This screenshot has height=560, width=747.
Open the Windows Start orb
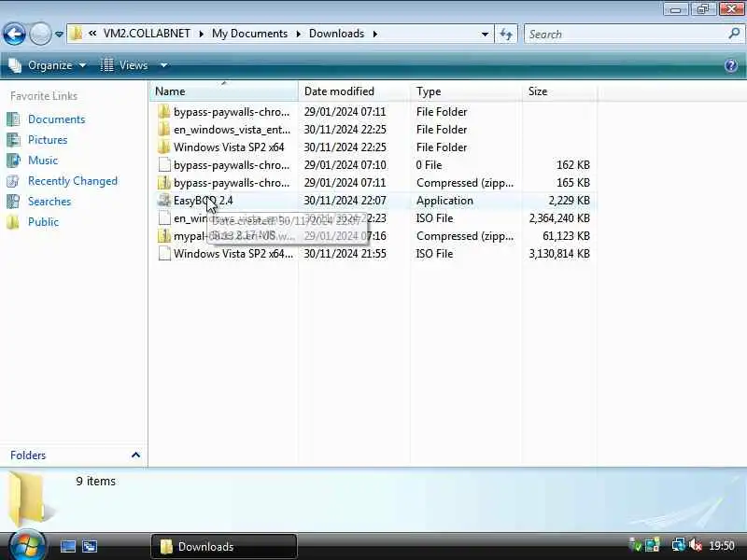tap(26, 546)
